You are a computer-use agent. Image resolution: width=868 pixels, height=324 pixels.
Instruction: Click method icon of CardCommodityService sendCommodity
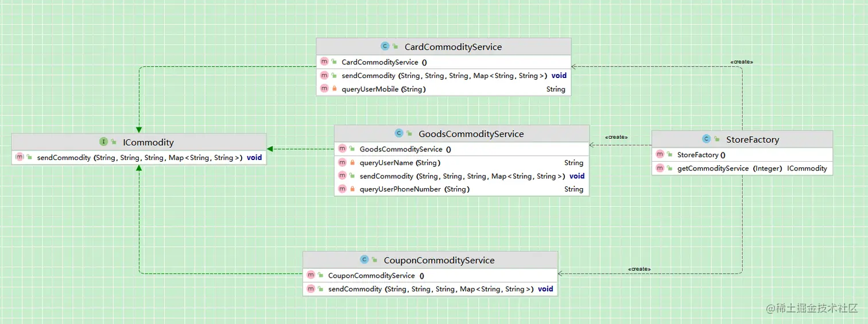click(324, 75)
